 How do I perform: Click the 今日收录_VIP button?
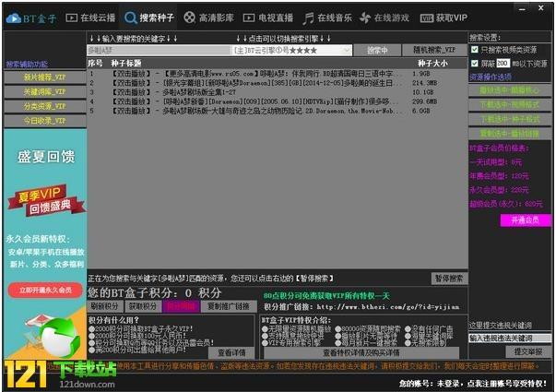tap(44, 121)
